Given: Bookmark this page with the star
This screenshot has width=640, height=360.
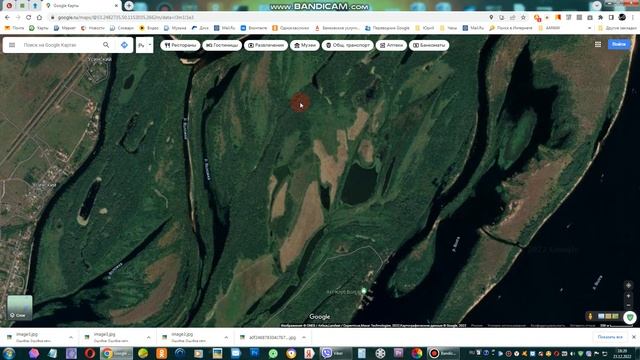Looking at the screenshot, I should (x=523, y=18).
